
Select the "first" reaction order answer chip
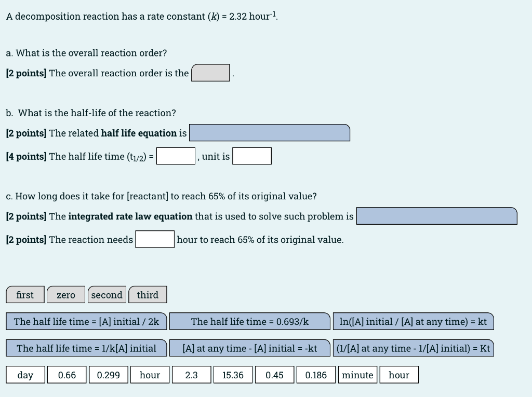pyautogui.click(x=25, y=295)
